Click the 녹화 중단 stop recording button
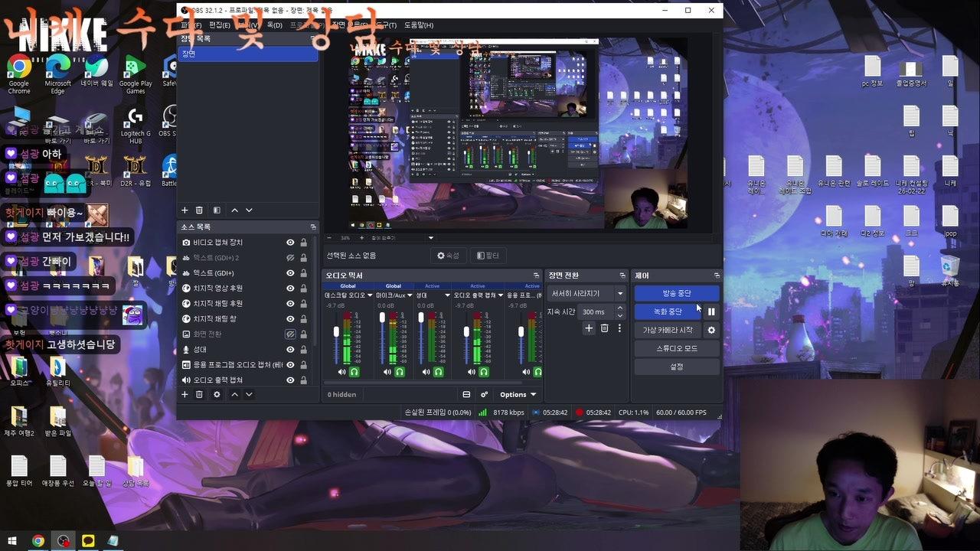 [x=668, y=311]
